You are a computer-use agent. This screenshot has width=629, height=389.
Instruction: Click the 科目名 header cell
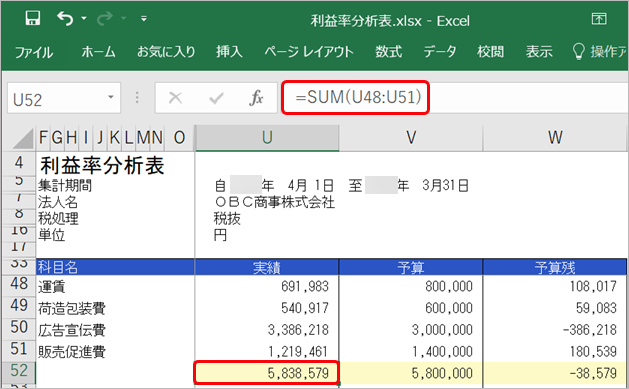coord(115,267)
